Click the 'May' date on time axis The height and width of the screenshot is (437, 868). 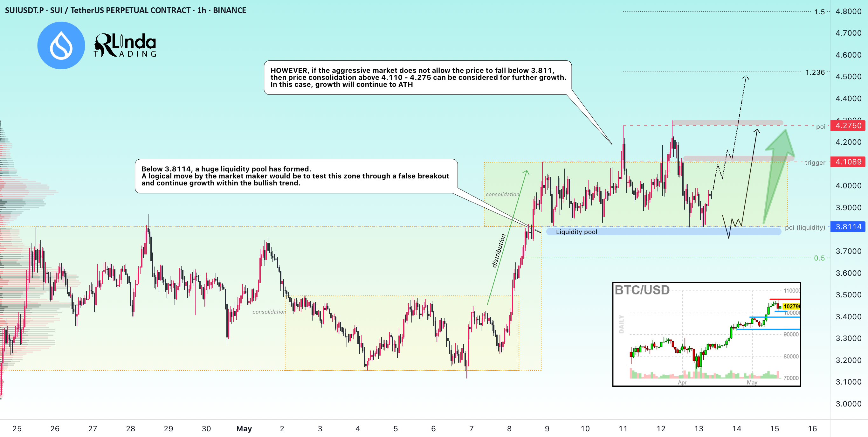(244, 428)
